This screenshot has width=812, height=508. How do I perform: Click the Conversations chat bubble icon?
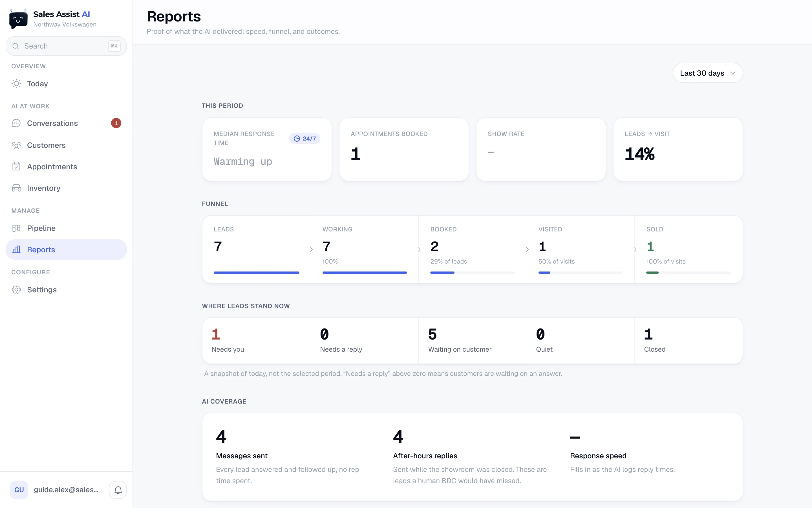pyautogui.click(x=16, y=123)
